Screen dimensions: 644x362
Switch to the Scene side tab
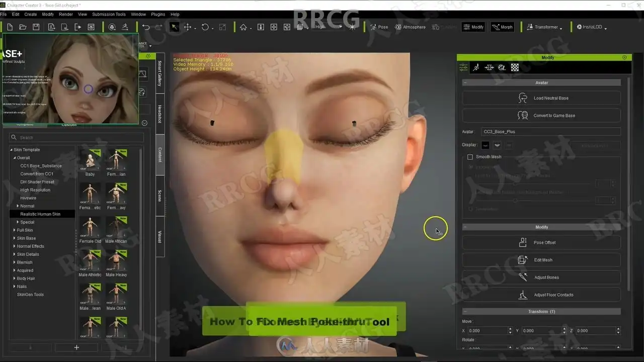[159, 196]
